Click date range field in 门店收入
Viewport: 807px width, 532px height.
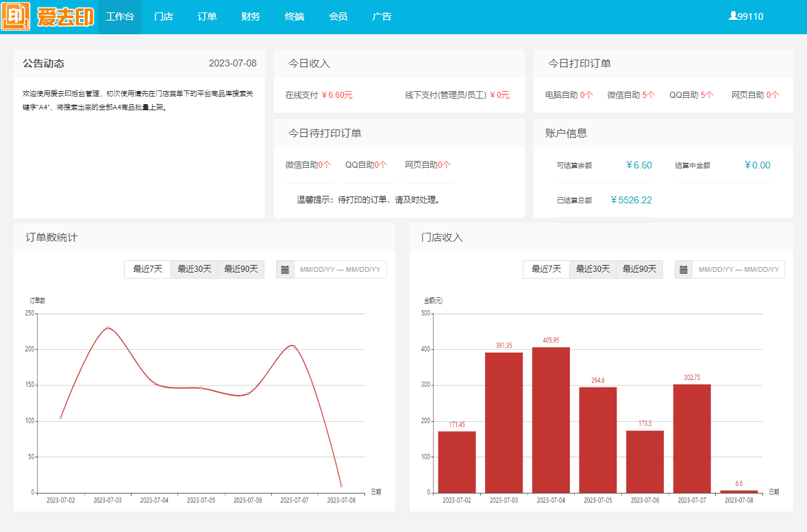coord(738,270)
